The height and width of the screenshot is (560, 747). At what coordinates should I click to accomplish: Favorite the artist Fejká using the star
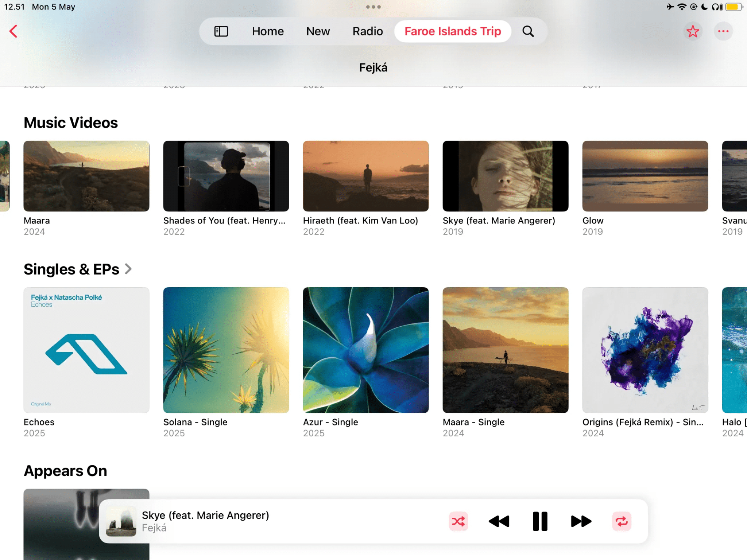point(693,31)
